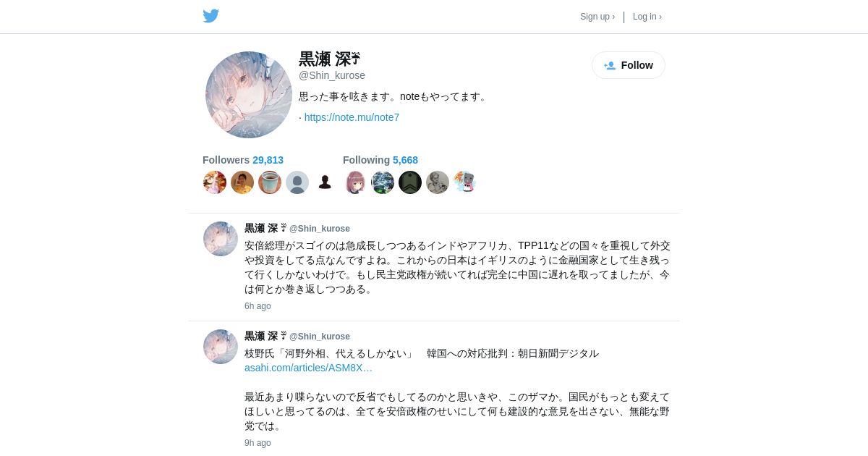Open the large profile avatar image
The width and height of the screenshot is (868, 456).
(x=249, y=95)
